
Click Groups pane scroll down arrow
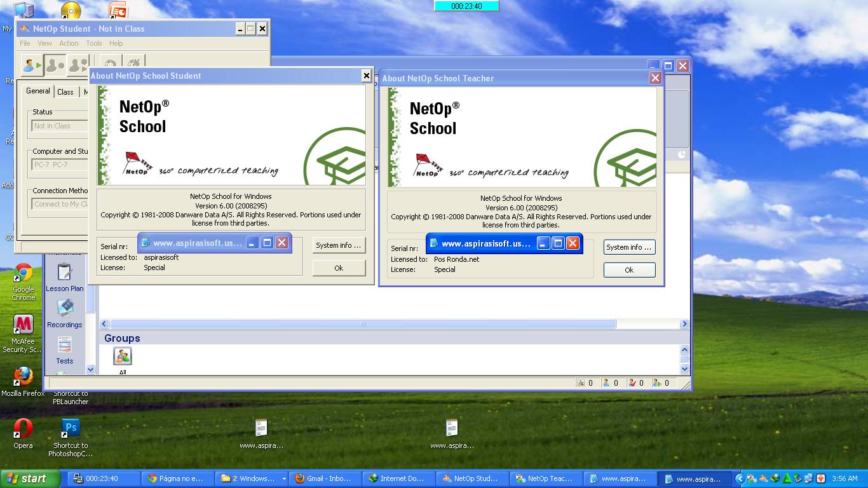684,369
